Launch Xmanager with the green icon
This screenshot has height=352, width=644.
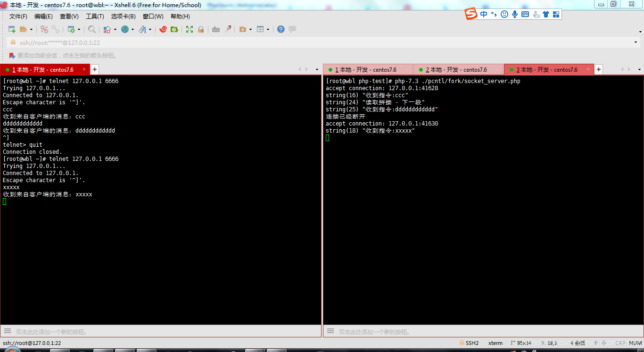click(174, 29)
